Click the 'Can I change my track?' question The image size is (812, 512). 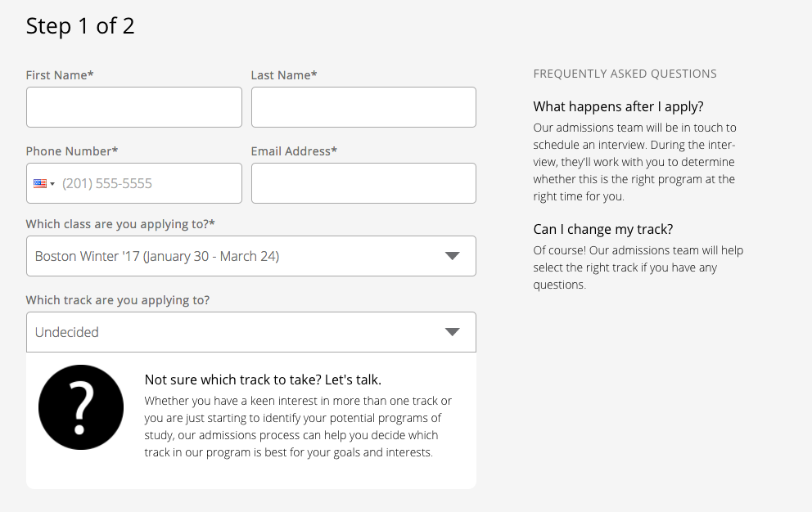(x=603, y=229)
